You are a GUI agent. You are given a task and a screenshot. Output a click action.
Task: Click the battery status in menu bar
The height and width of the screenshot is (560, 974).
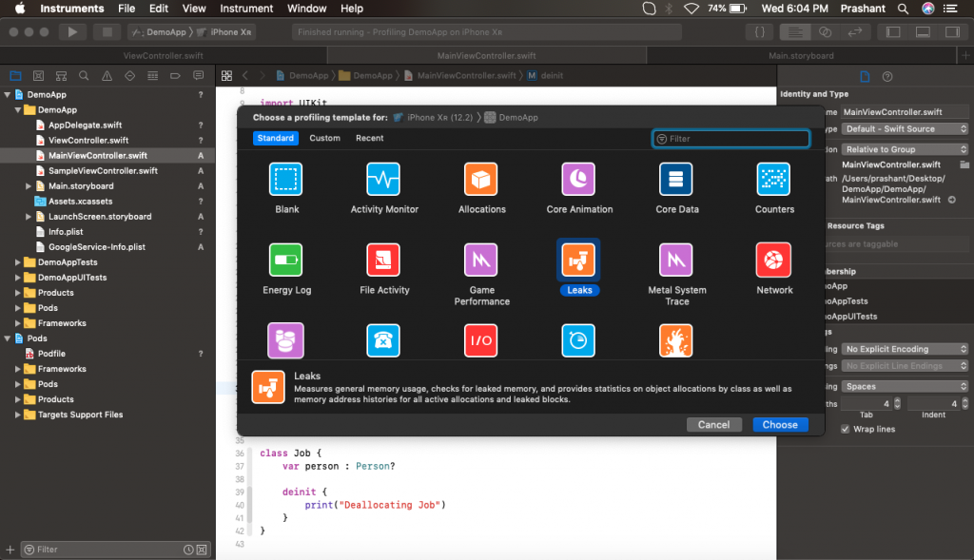(728, 8)
